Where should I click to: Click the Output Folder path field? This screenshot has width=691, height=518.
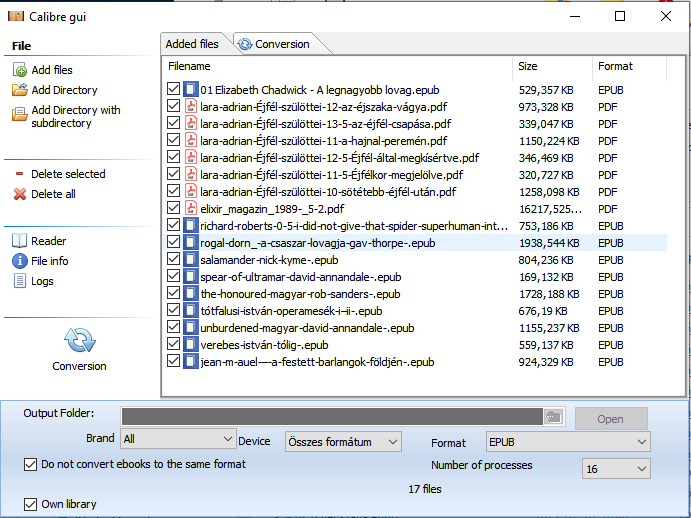point(332,417)
